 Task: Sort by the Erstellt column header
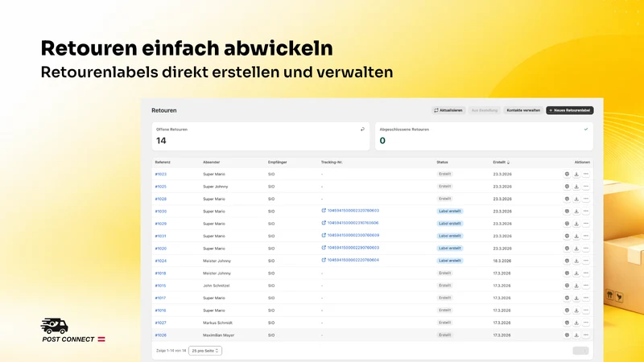coord(501,162)
